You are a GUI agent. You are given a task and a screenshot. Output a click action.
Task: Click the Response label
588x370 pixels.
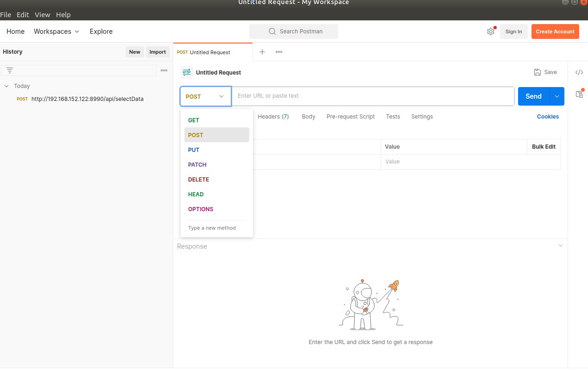click(x=192, y=246)
